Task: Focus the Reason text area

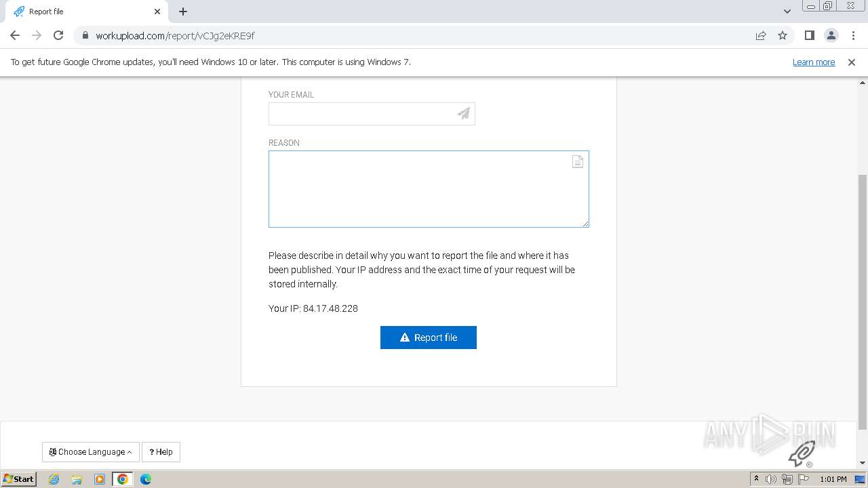Action: [429, 189]
